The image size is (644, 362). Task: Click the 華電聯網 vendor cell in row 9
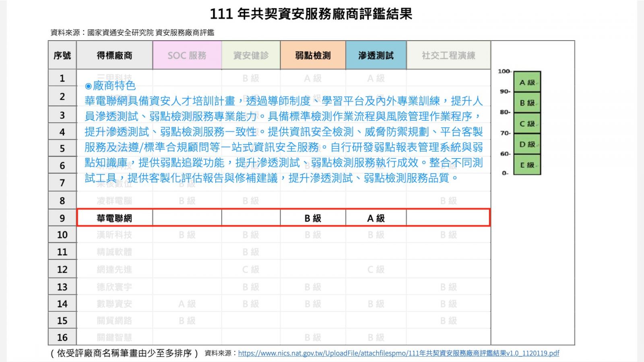click(115, 218)
